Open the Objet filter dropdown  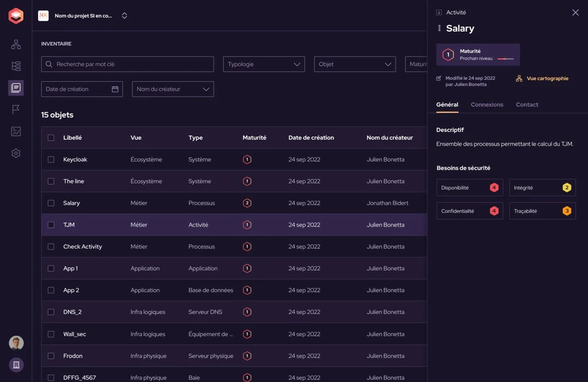pyautogui.click(x=355, y=64)
